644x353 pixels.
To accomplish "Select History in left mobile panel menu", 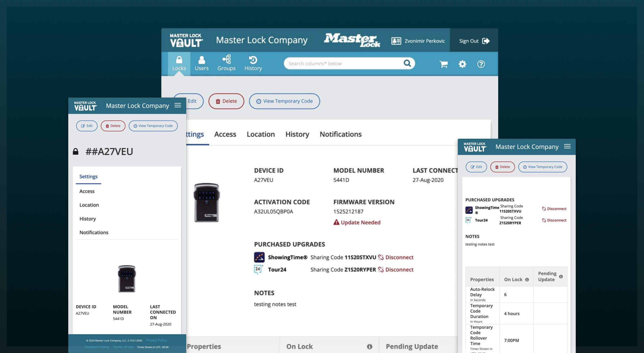I will coord(88,219).
